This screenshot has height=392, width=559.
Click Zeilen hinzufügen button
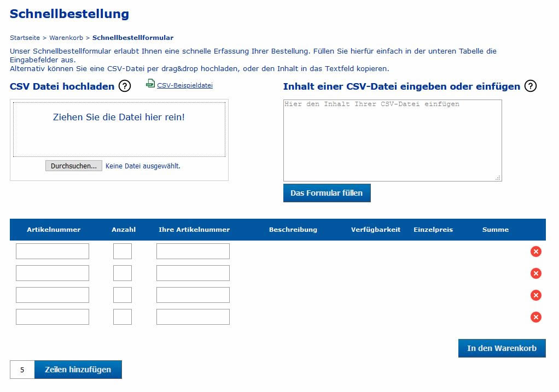point(78,370)
